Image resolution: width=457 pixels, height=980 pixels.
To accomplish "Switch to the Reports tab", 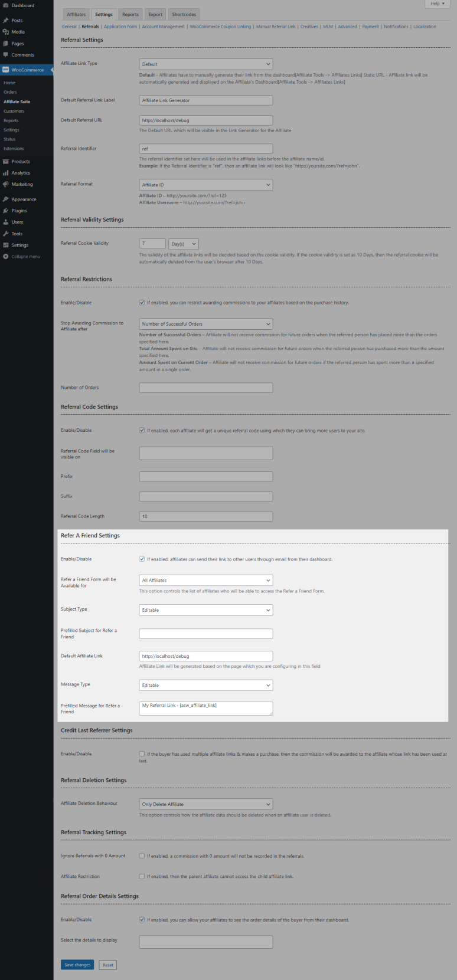I will pos(130,14).
